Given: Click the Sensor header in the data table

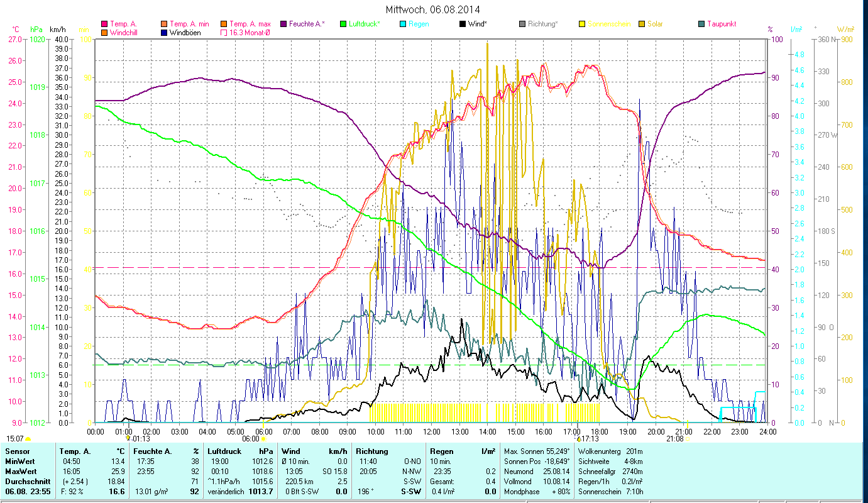Looking at the screenshot, I should pos(17,451).
